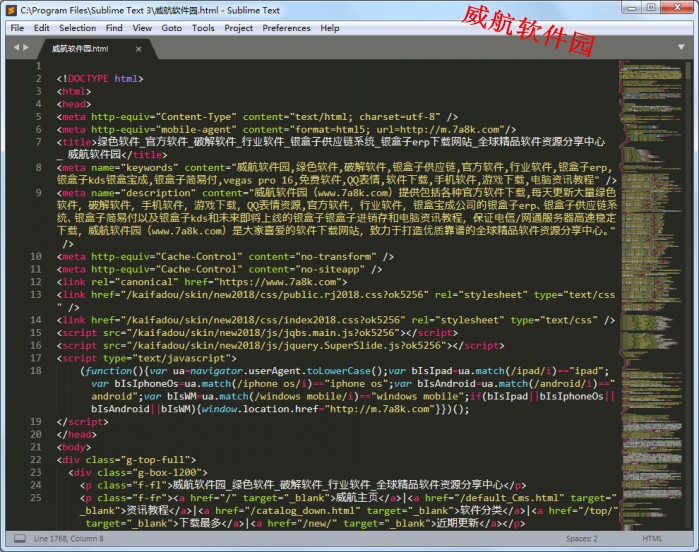This screenshot has width=699, height=552.
Task: Click line number 7 in gutter
Action: 38,142
